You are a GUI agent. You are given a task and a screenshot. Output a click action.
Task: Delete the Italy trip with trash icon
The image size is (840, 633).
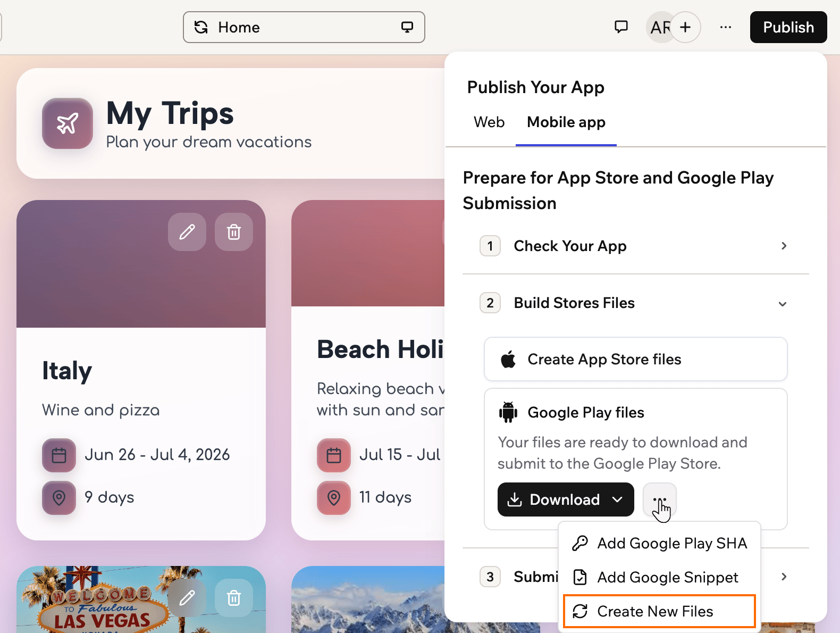(234, 232)
